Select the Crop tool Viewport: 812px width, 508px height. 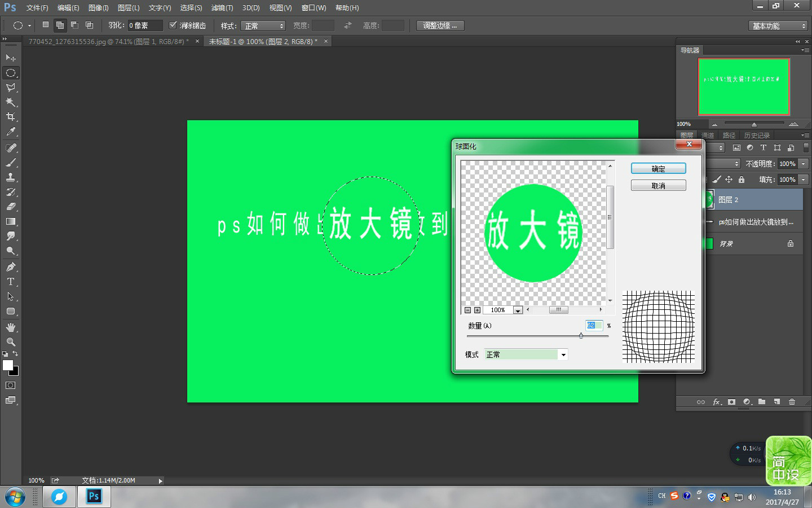coord(11,117)
